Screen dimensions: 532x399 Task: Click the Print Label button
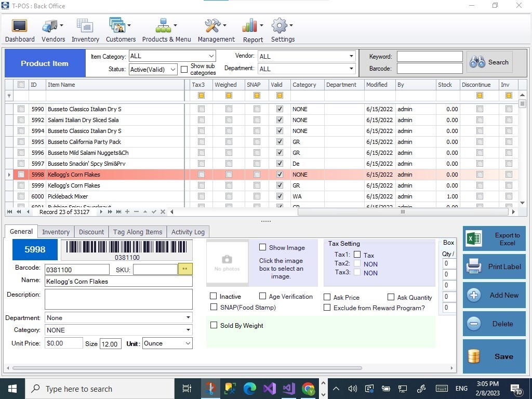coord(494,267)
